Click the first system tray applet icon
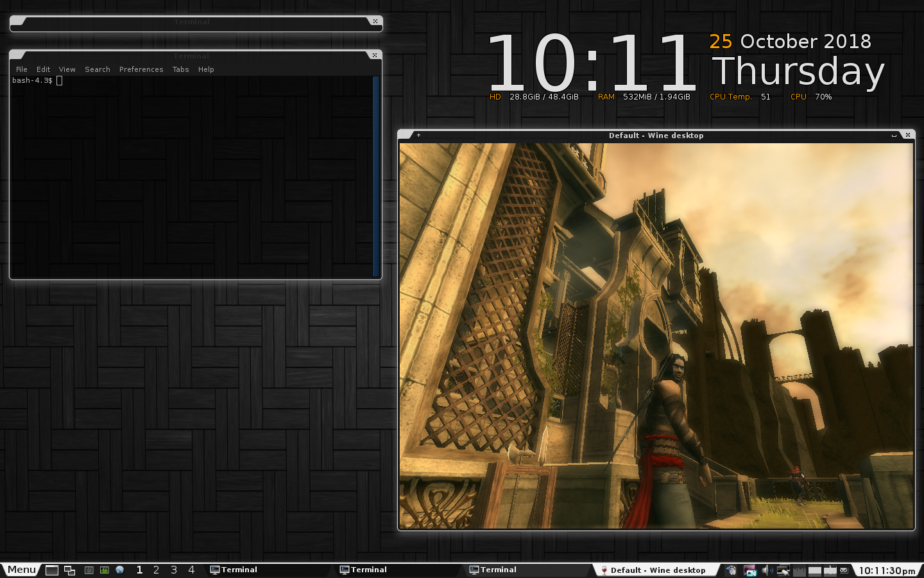 (x=731, y=570)
